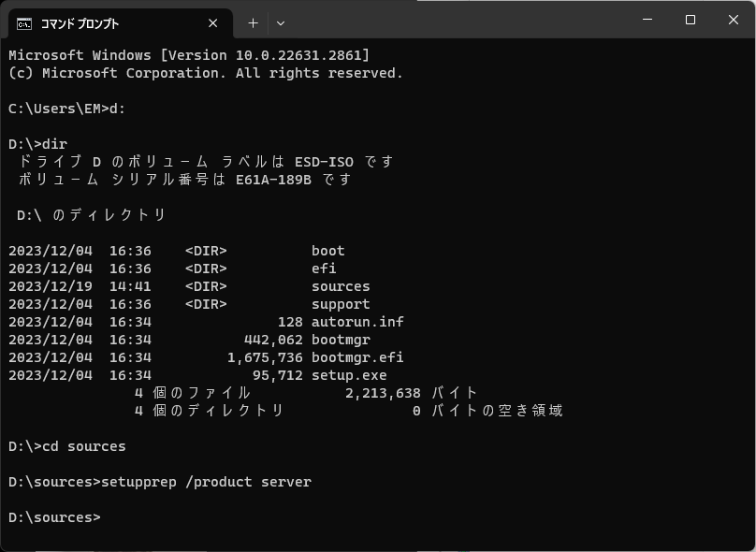Maximize the terminal window
The height and width of the screenshot is (552, 756).
tap(691, 20)
